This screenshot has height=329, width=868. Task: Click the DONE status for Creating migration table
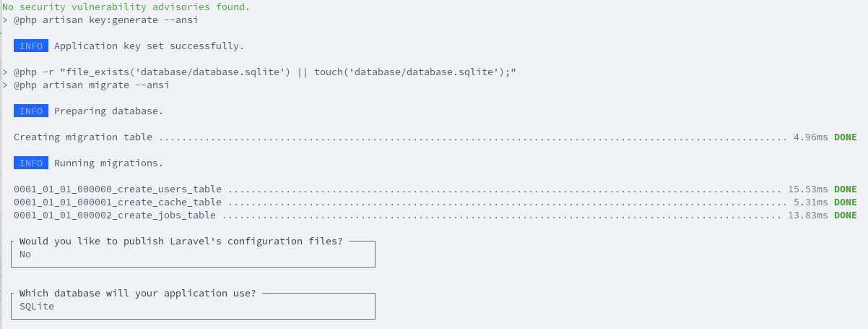[846, 137]
